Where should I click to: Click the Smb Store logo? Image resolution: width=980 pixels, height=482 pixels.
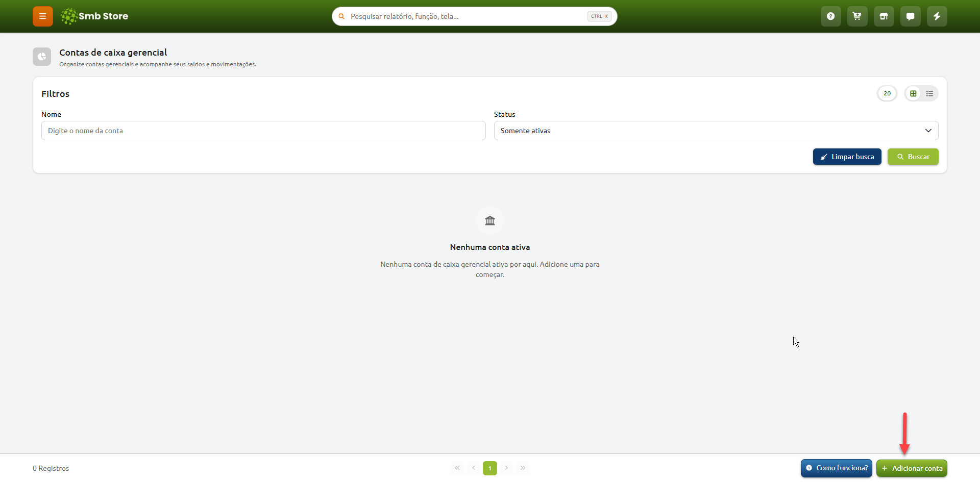click(94, 16)
